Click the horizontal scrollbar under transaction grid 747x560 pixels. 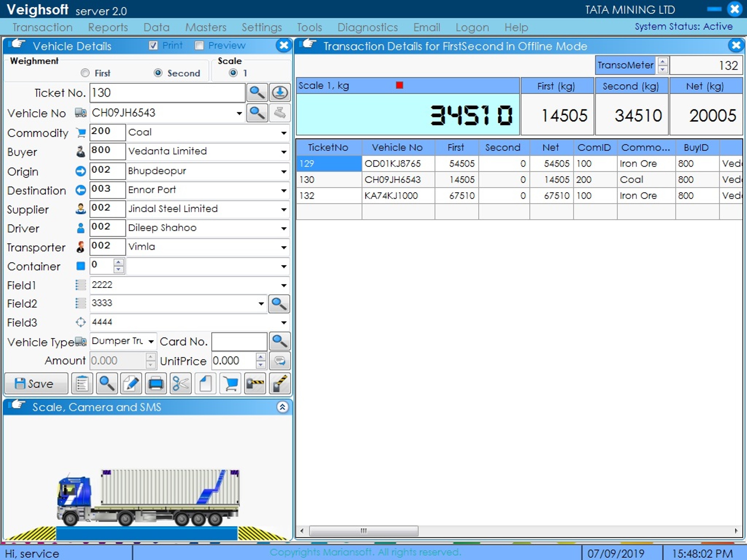363,531
